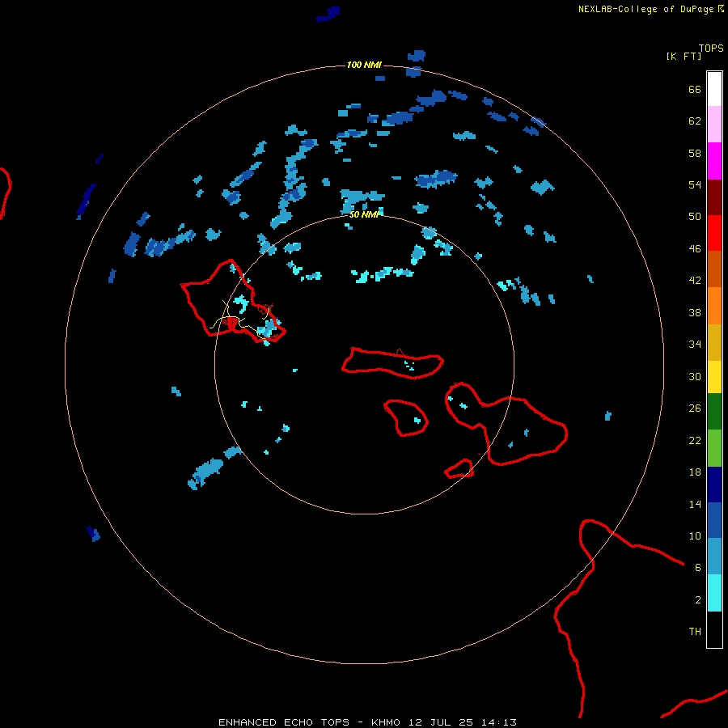The width and height of the screenshot is (728, 728).
Task: Click the legend value 66
Action: (695, 89)
